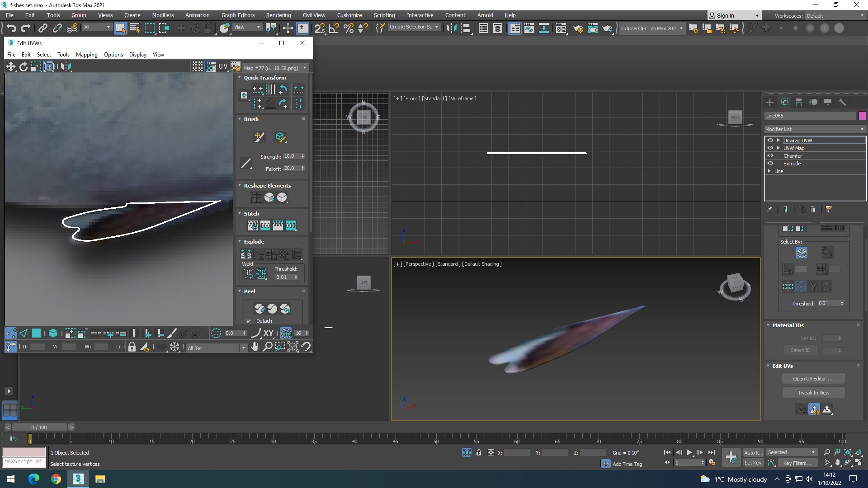The height and width of the screenshot is (488, 868).
Task: Select the Freeform Mode tool in UV editor
Action: coord(49,67)
